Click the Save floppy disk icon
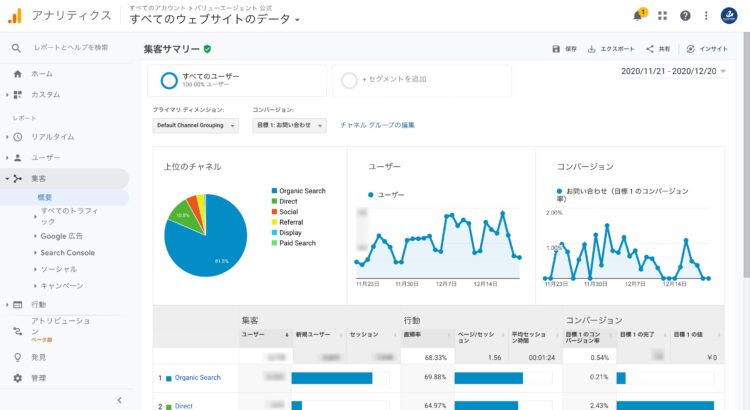Image resolution: width=750 pixels, height=410 pixels. pos(556,49)
